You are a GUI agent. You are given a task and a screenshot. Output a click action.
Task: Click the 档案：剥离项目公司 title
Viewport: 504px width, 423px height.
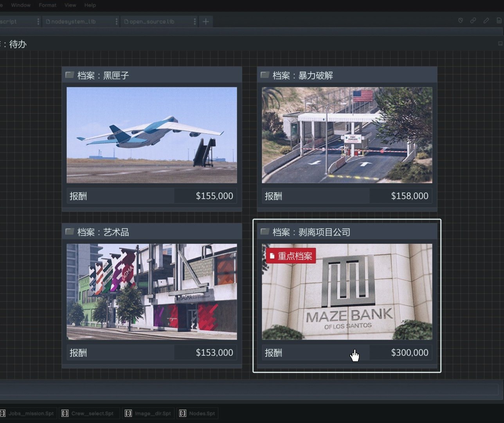311,232
